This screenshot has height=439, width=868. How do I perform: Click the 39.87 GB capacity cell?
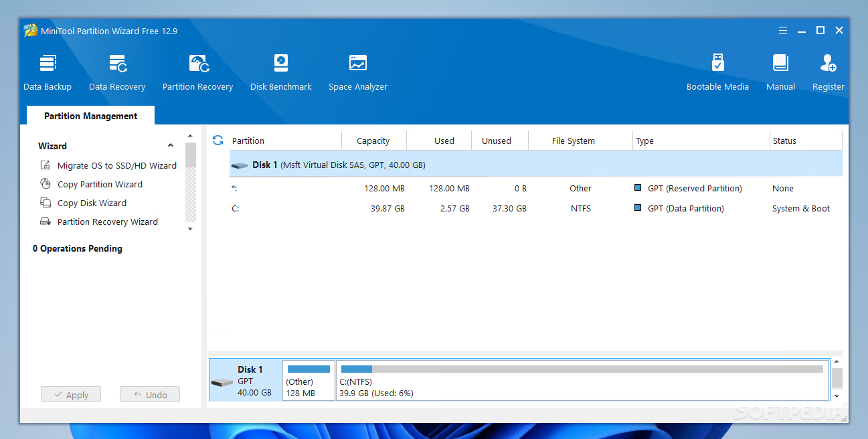tap(387, 209)
